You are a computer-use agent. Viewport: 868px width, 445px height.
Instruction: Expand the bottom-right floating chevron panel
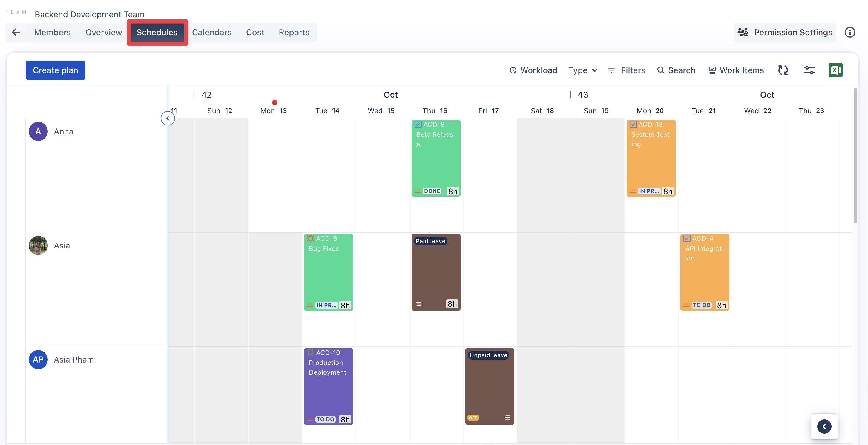click(x=824, y=426)
